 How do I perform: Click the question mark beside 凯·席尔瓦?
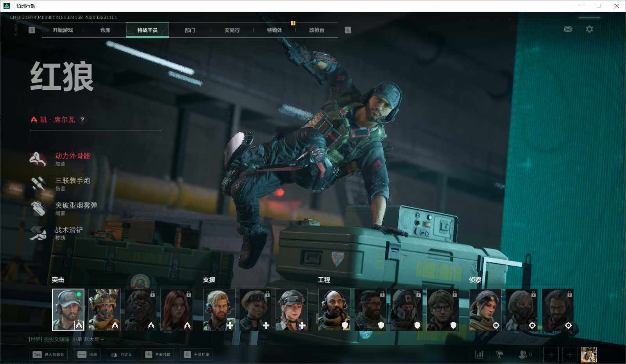(82, 120)
